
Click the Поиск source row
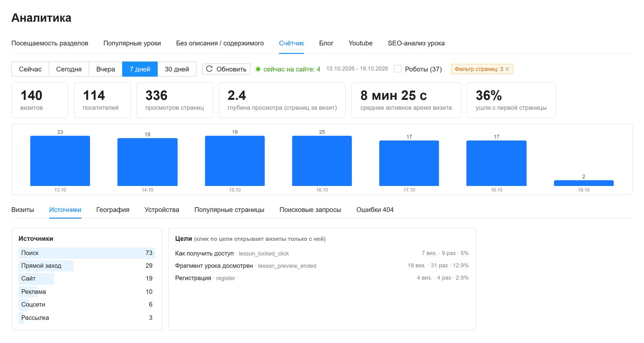[x=87, y=253]
